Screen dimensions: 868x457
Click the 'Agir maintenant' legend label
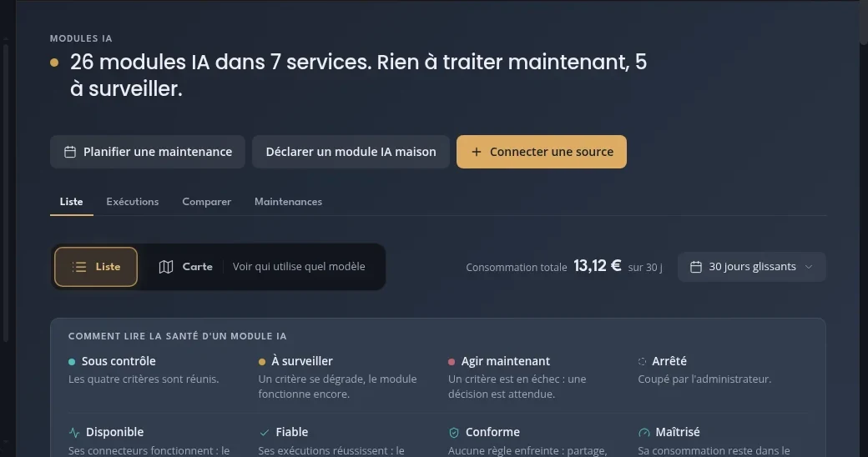click(506, 361)
